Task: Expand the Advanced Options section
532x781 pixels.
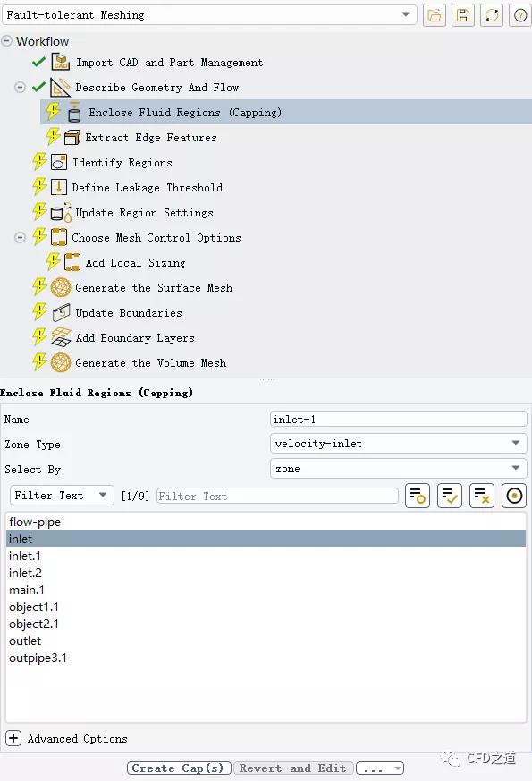Action: (x=13, y=738)
